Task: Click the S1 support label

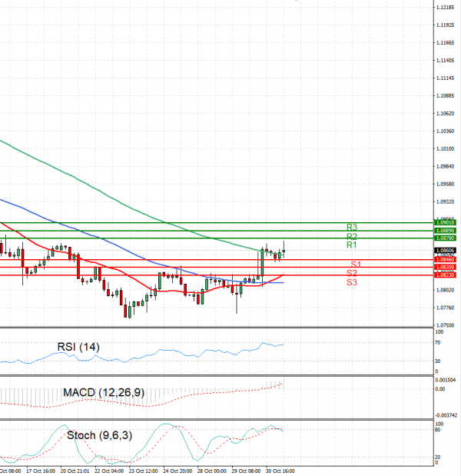Action: (x=356, y=265)
